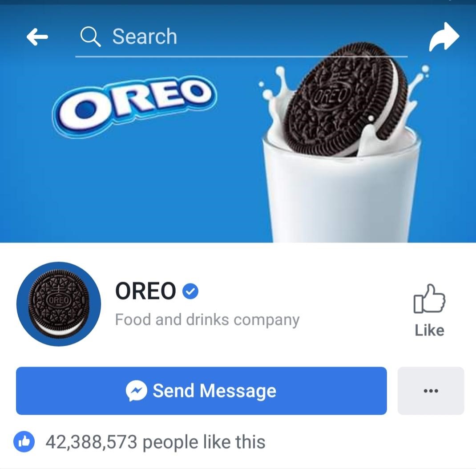Open the OREO round profile picture
The width and height of the screenshot is (476, 469).
point(59,304)
